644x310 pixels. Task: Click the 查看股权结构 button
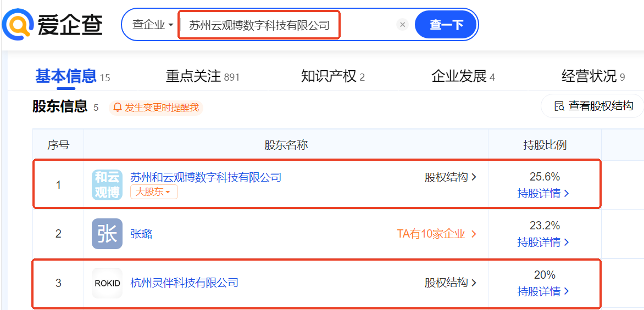coord(593,106)
